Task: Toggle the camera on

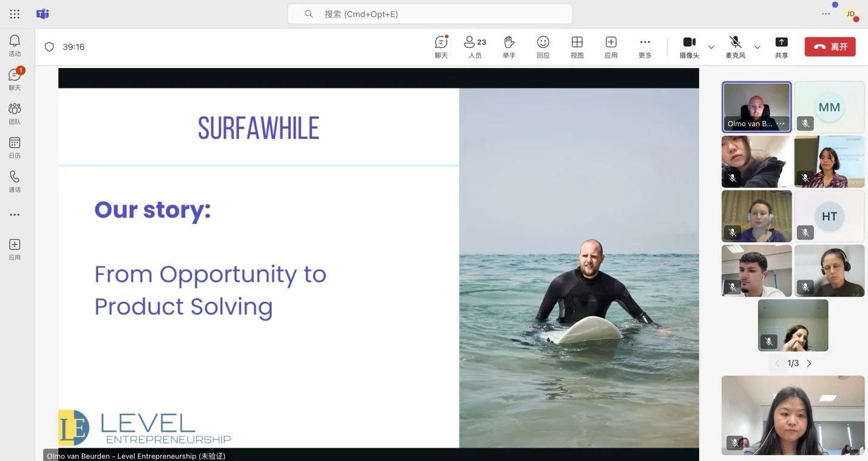Action: click(689, 47)
